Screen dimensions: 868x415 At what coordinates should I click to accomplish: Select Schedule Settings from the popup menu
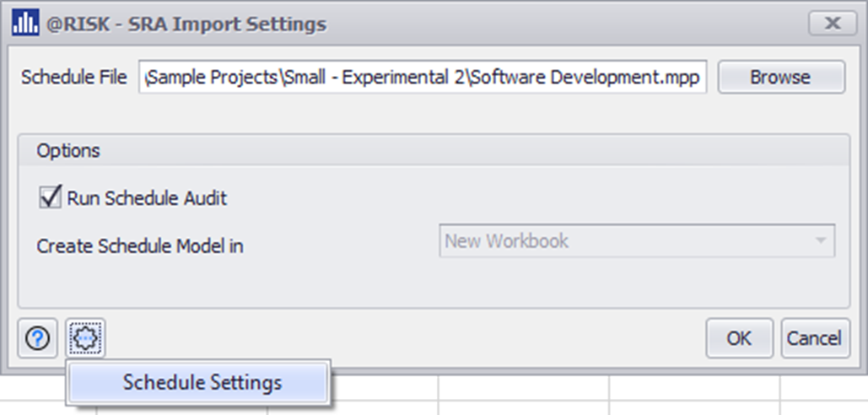pyautogui.click(x=202, y=382)
